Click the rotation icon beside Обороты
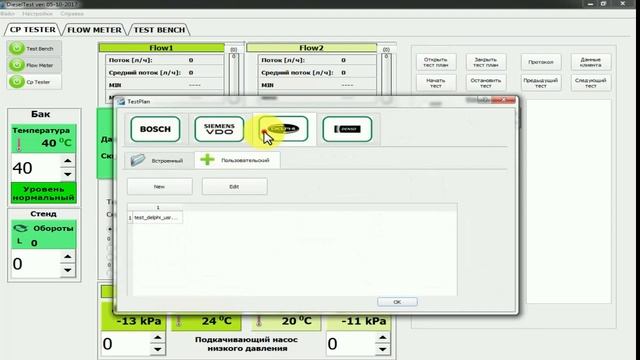The width and height of the screenshot is (640, 360). coord(20,229)
